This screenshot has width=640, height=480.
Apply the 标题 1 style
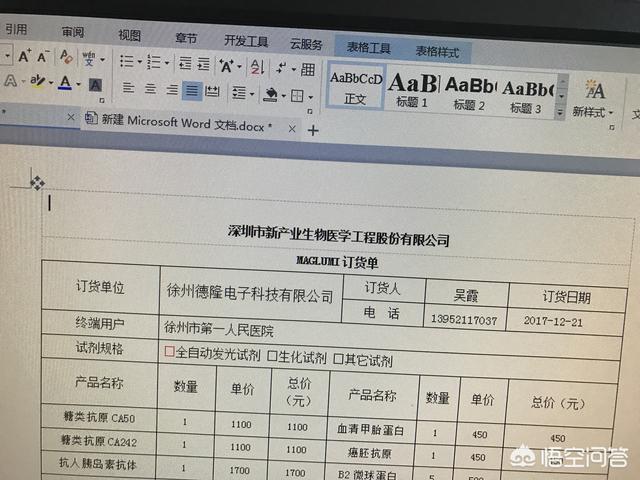(412, 91)
